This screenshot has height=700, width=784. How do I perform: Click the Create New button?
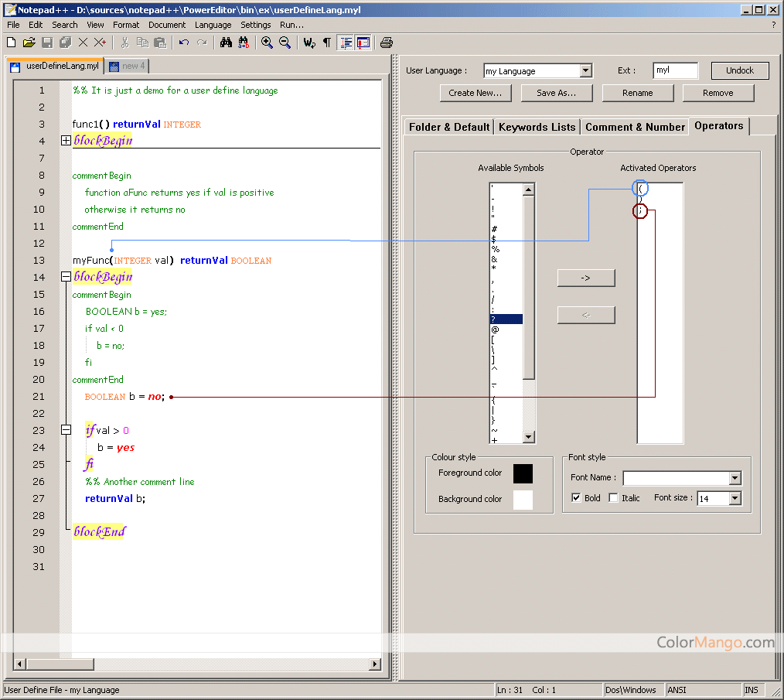[x=475, y=92]
